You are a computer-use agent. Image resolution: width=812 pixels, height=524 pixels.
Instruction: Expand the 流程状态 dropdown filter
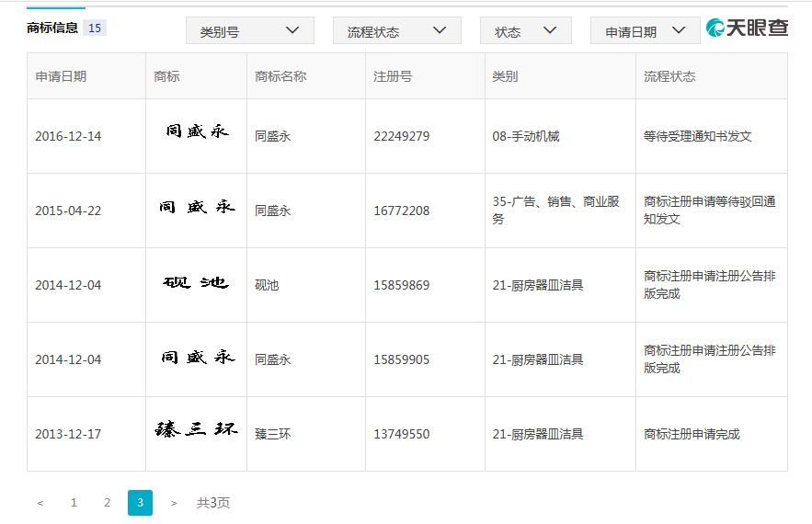pos(396,30)
